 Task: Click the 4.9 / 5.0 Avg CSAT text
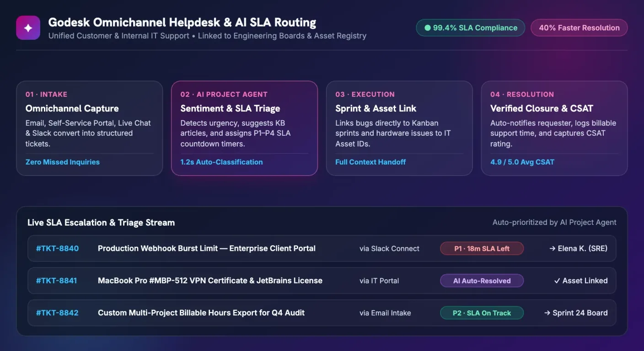click(x=522, y=162)
